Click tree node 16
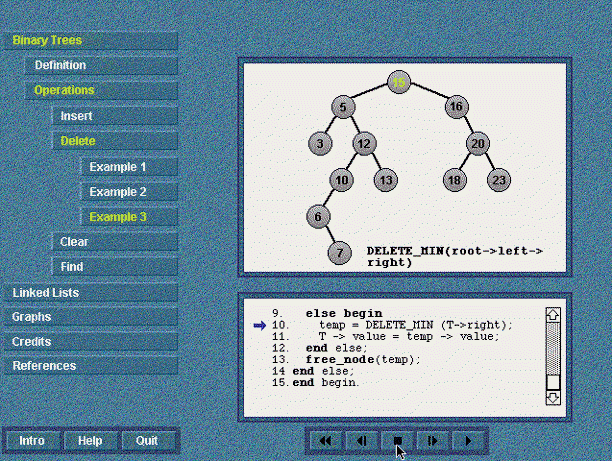The width and height of the screenshot is (612, 461). coord(457,107)
